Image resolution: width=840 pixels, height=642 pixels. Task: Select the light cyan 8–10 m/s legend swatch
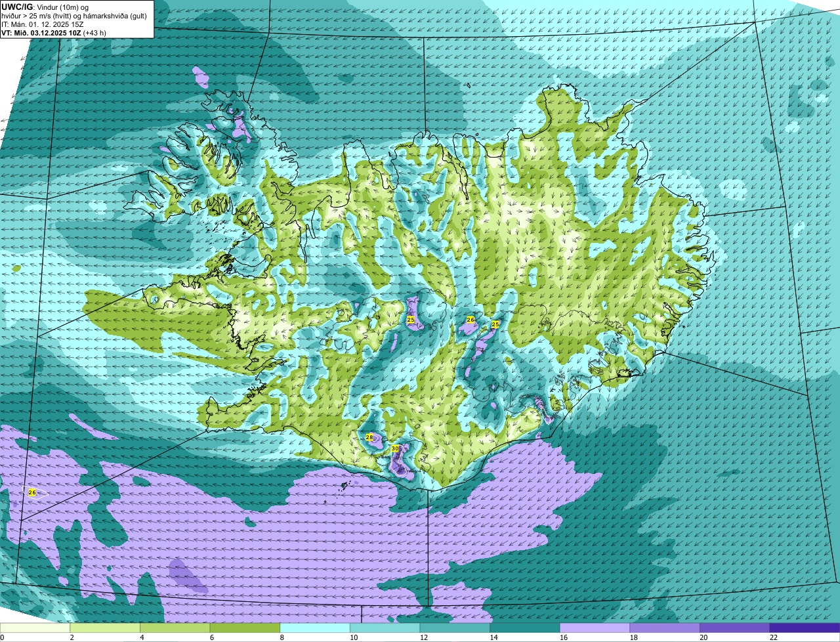315,628
